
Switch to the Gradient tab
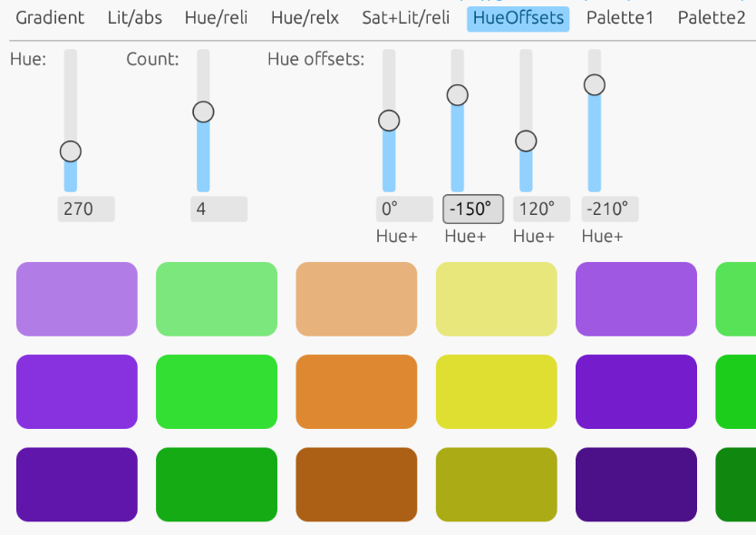click(50, 18)
